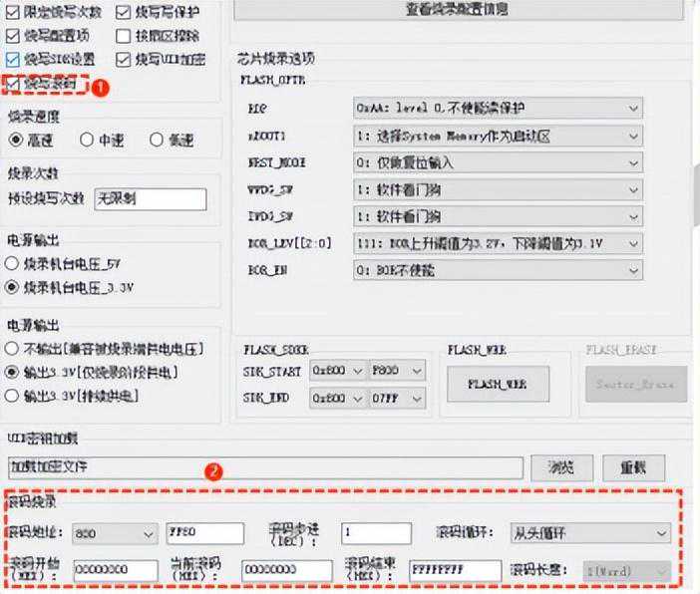
Task: Expand the nBOOT1 boot area dropdown
Action: pos(498,135)
